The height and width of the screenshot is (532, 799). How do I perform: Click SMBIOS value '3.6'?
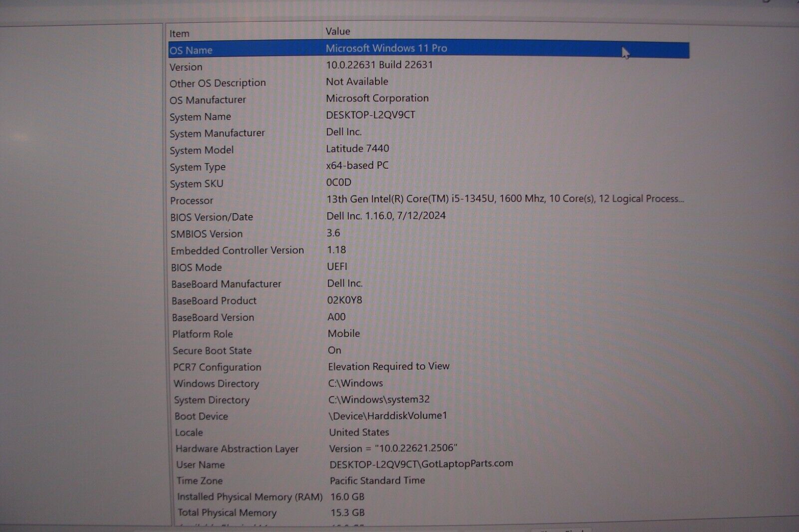point(334,233)
